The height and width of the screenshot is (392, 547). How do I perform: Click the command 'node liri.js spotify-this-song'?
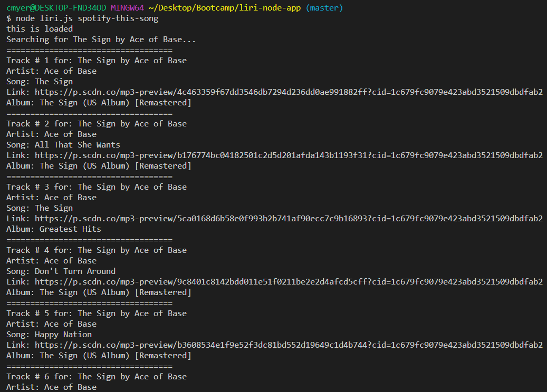87,18
